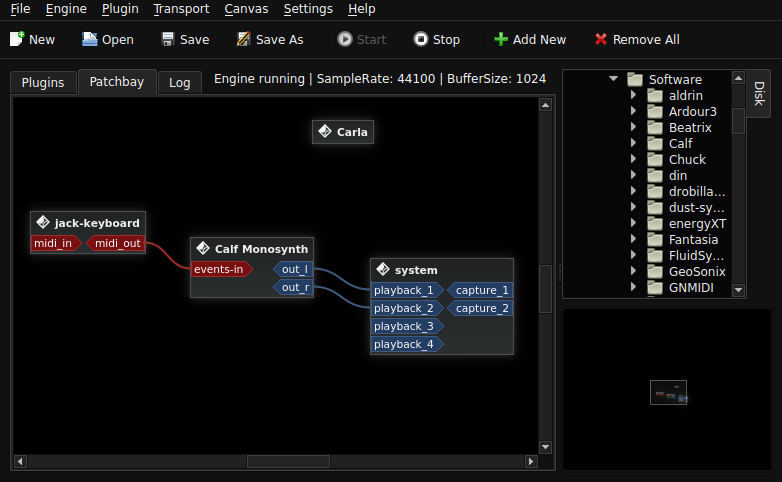
Task: Click the Software folder icon
Action: point(635,79)
